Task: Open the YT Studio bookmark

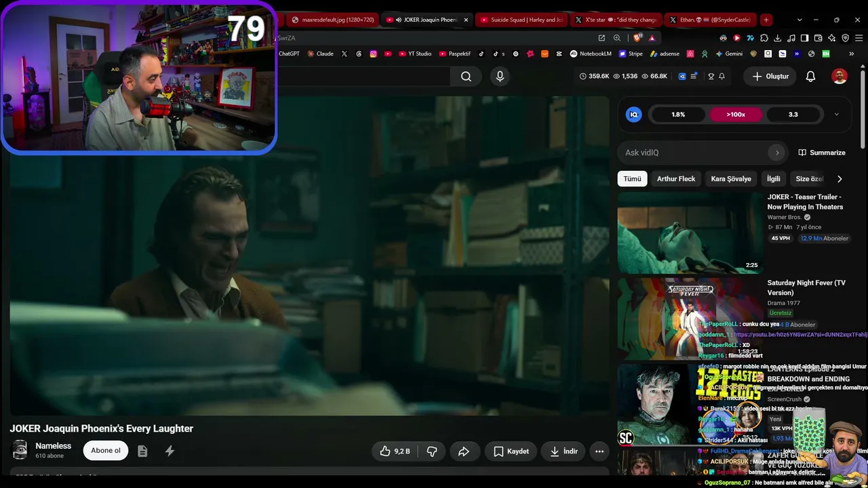Action: 415,54
